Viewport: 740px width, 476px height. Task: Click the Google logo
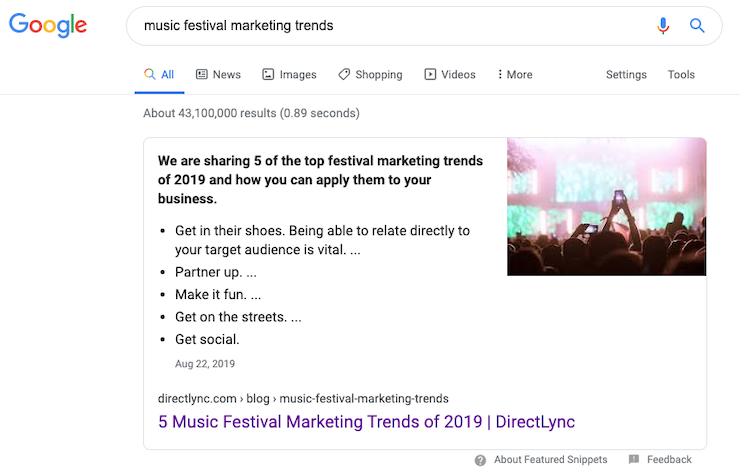coord(48,25)
